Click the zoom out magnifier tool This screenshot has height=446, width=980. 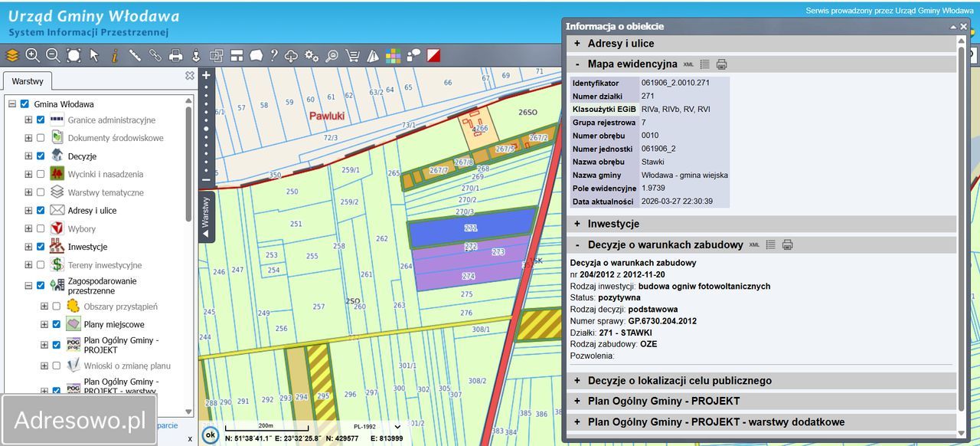click(x=53, y=55)
